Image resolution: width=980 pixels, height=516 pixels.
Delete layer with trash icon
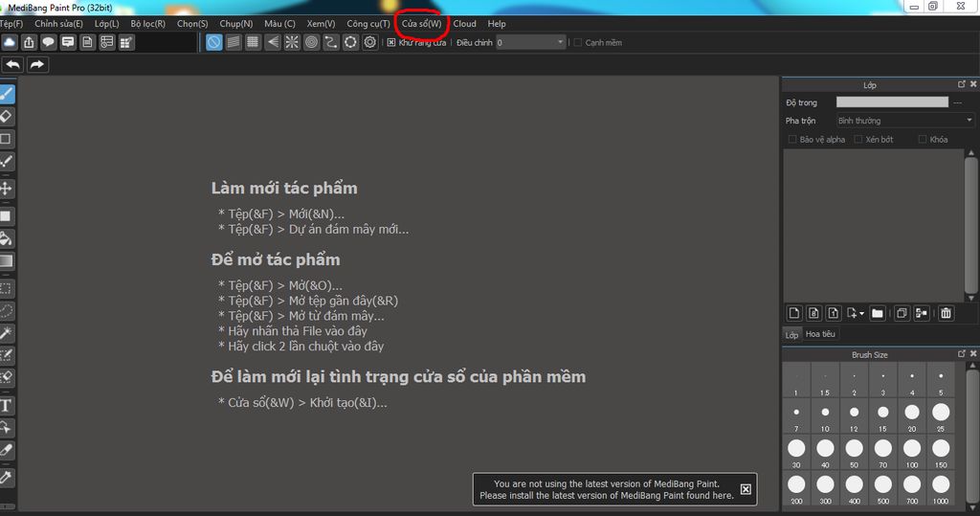[946, 313]
